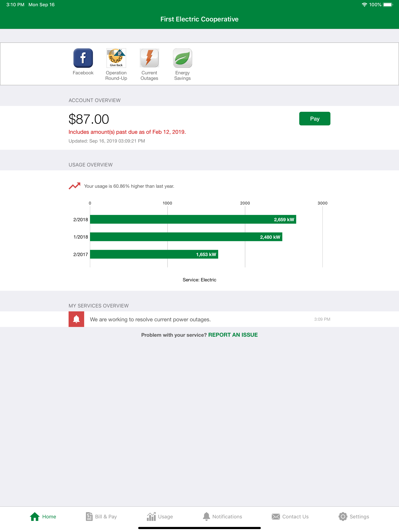The width and height of the screenshot is (399, 532).
Task: Switch to the Bill & Pay tab
Action: pos(101,516)
